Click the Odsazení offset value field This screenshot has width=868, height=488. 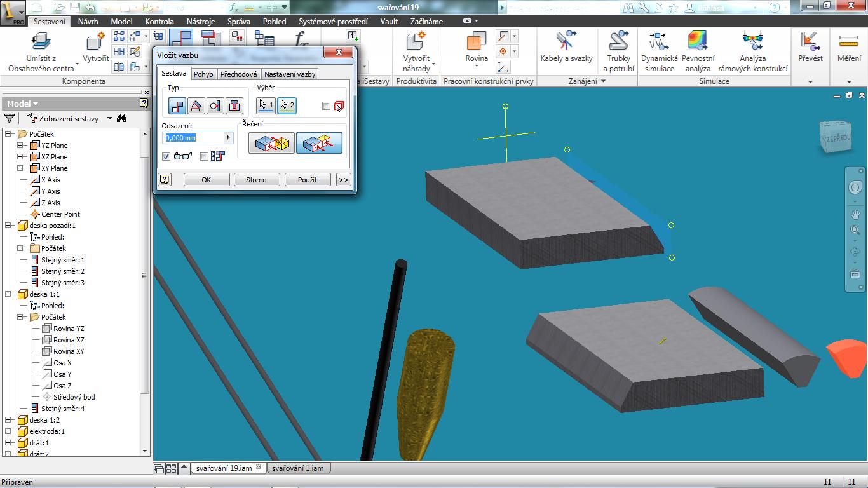point(193,138)
